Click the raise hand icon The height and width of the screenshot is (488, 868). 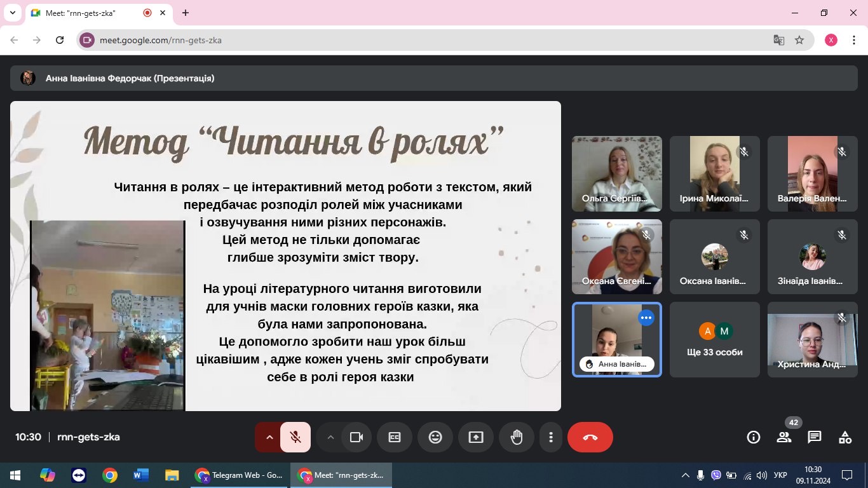click(x=517, y=437)
